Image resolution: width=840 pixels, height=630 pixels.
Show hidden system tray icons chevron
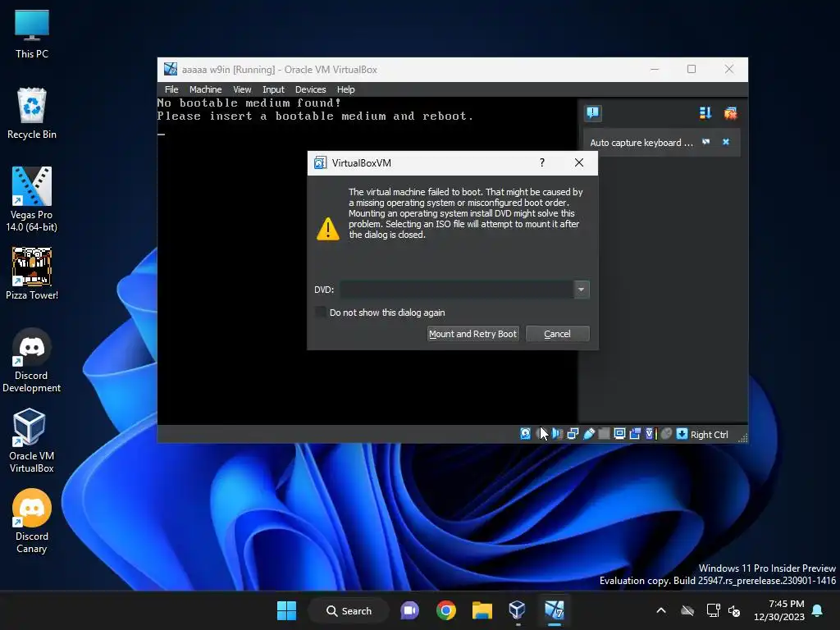(x=661, y=610)
